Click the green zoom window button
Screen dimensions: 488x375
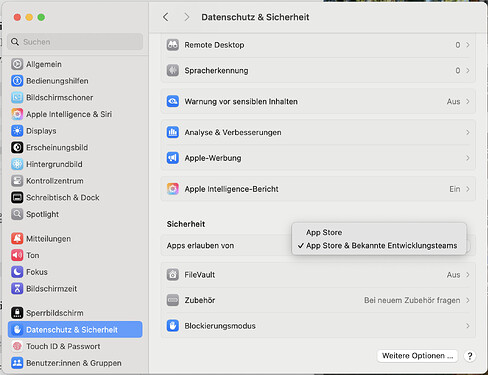41,17
